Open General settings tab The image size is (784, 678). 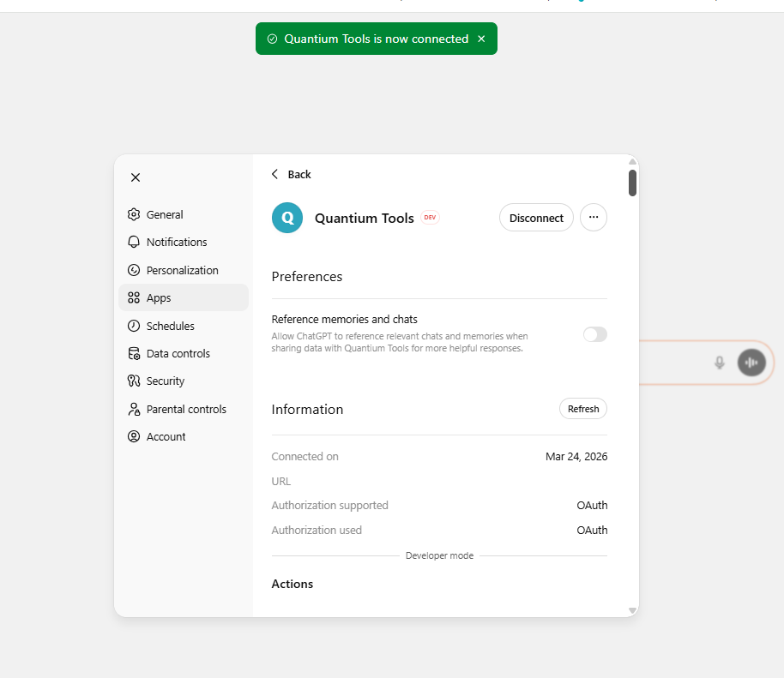(x=184, y=214)
